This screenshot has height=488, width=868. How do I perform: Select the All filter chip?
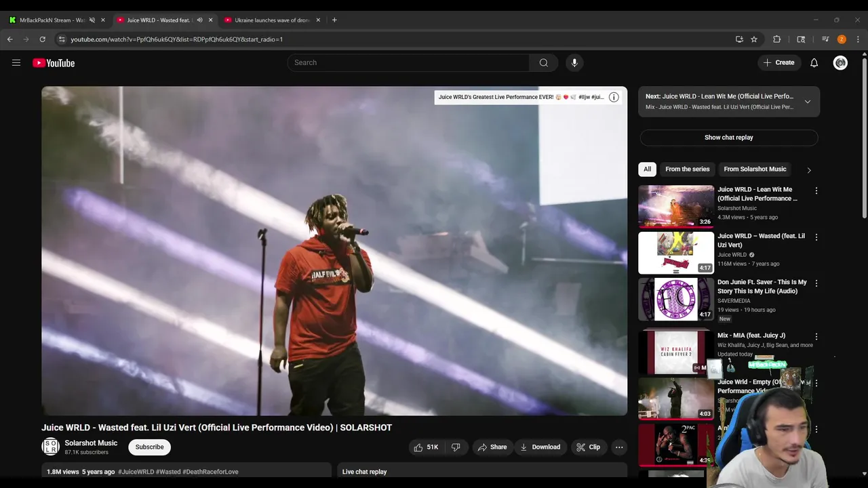pos(647,169)
